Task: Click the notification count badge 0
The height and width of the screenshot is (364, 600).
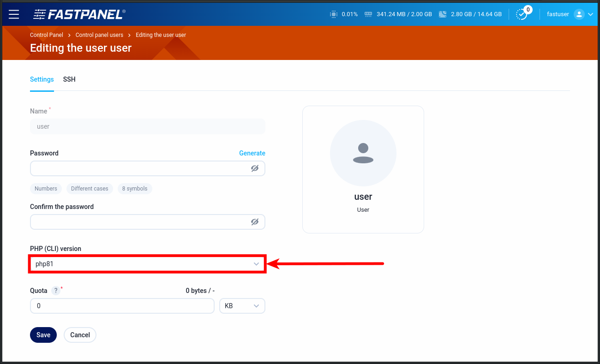Action: (x=528, y=9)
